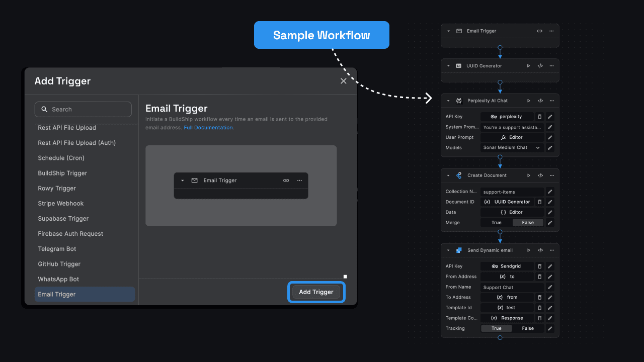Select Stripe Webhook from trigger list

61,204
